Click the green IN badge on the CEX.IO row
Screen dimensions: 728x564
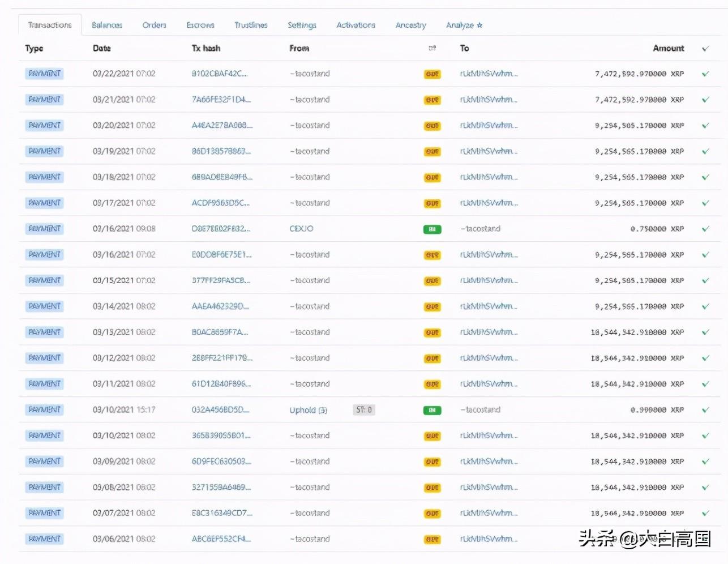click(x=432, y=229)
